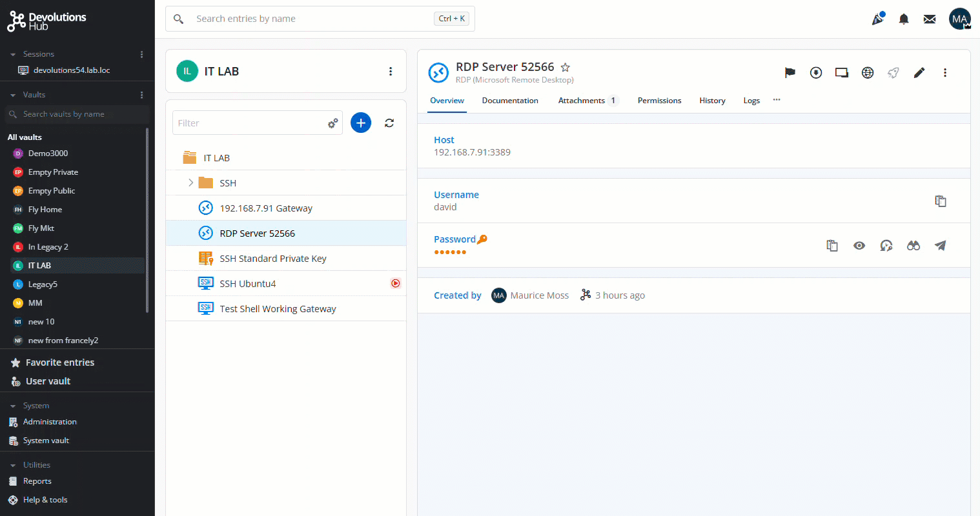This screenshot has width=980, height=516.
Task: Reveal password with the eye icon
Action: 859,246
